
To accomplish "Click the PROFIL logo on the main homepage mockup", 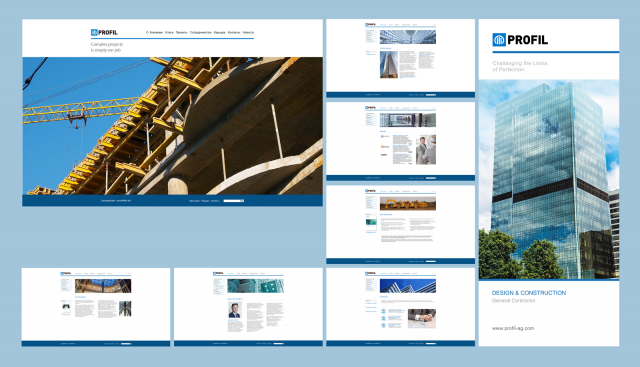I will click(104, 32).
